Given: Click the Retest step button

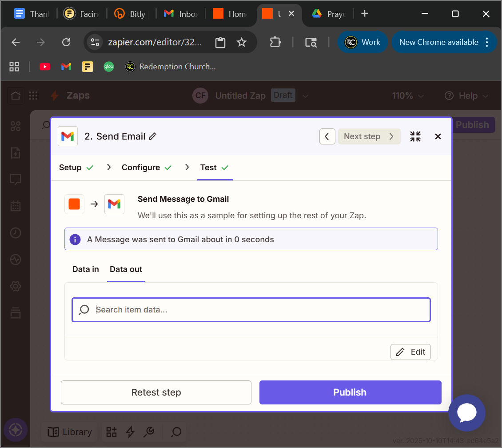Looking at the screenshot, I should [x=156, y=392].
